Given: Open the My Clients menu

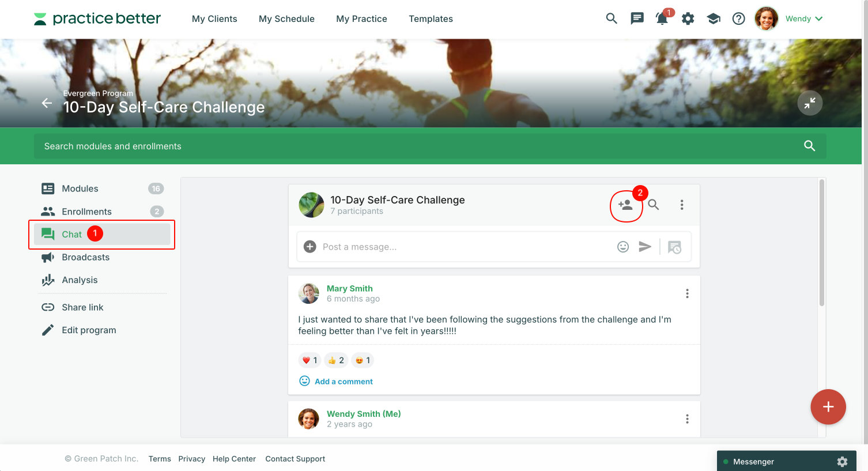Looking at the screenshot, I should (x=214, y=18).
